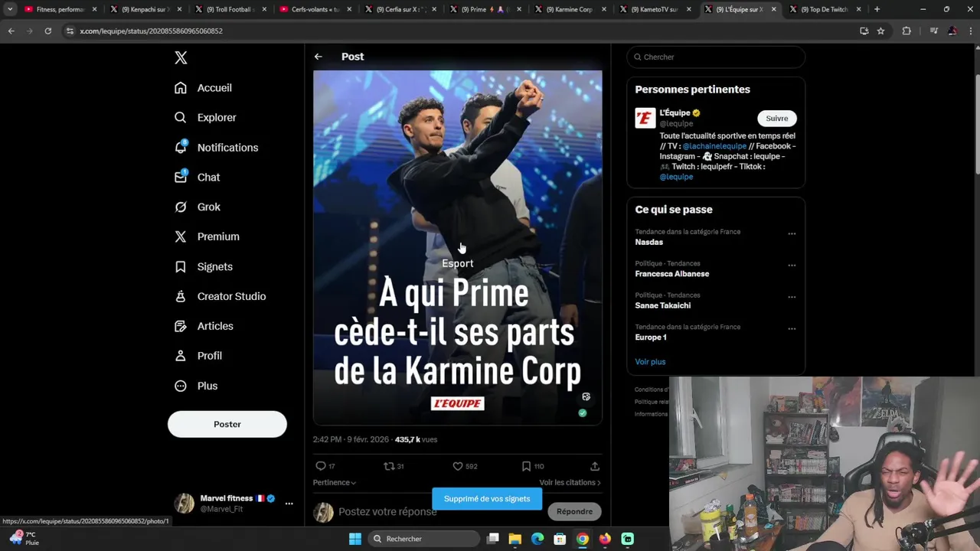Open Chrome extensions puzzle icon
This screenshot has height=551, width=980.
(x=906, y=31)
